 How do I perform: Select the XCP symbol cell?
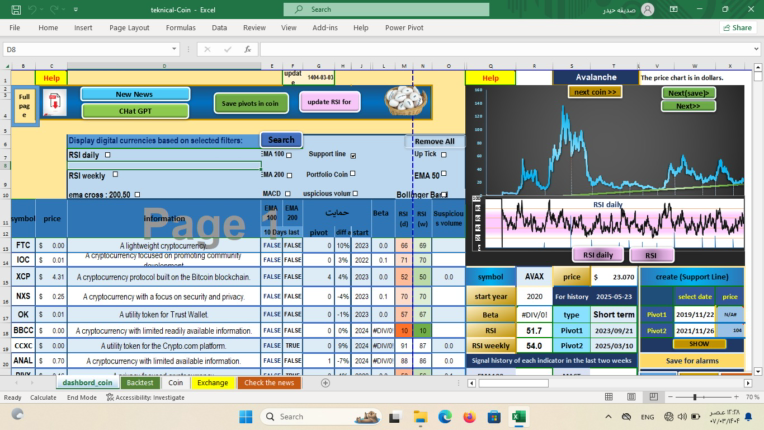click(x=23, y=277)
